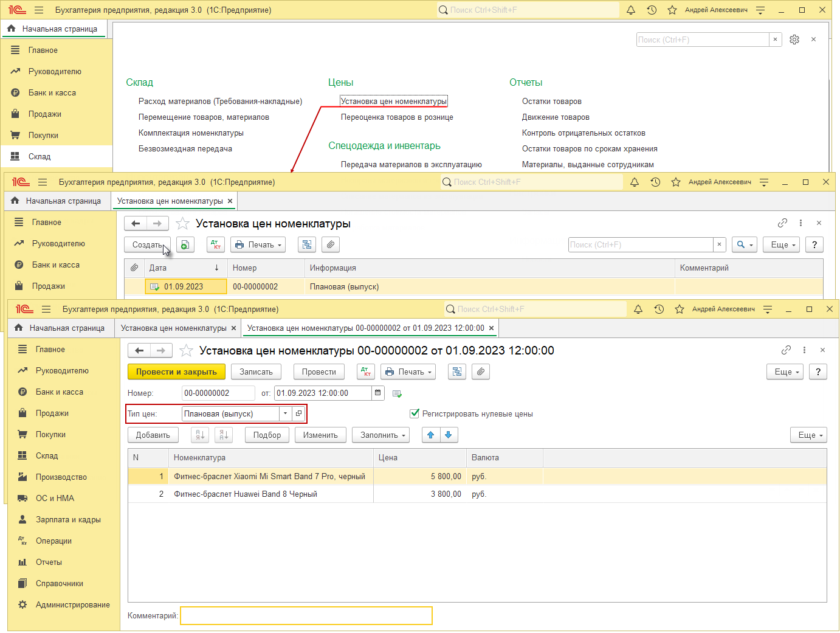Viewport: 840px width, 633px height.
Task: Expand the 'Тип цен' dropdown list
Action: coord(285,413)
